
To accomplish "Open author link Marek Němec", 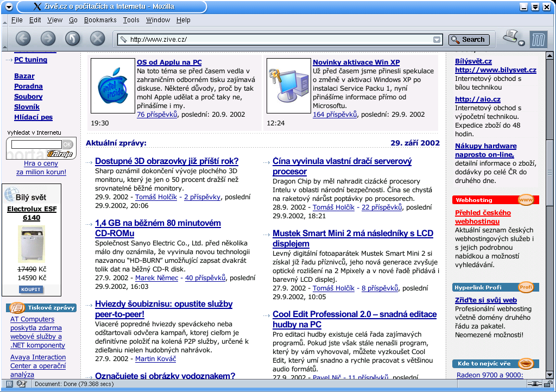I will click(156, 278).
